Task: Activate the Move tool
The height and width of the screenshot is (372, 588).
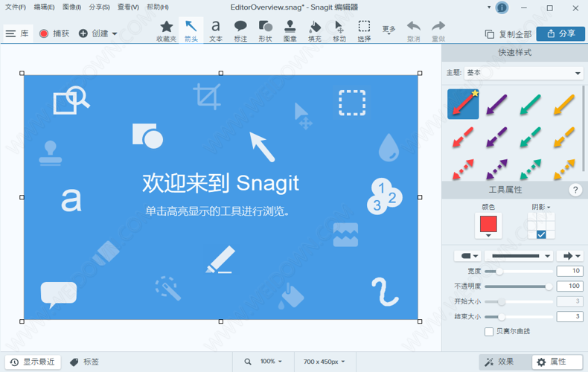Action: pos(339,31)
